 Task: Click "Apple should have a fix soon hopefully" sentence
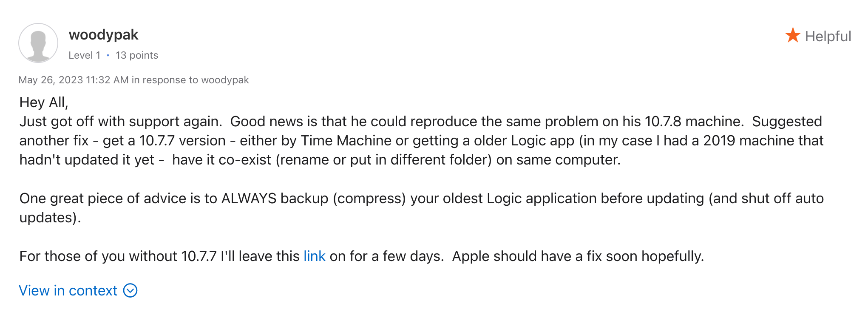click(577, 256)
